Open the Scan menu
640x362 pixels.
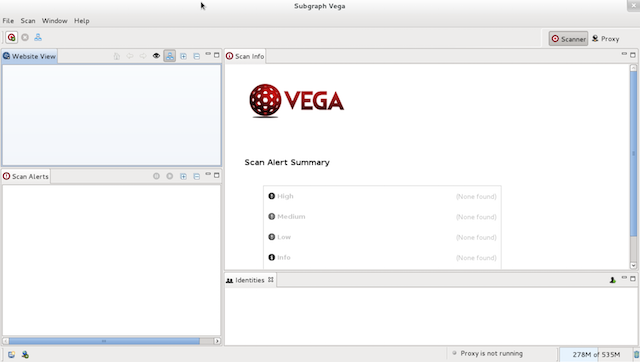(x=28, y=21)
